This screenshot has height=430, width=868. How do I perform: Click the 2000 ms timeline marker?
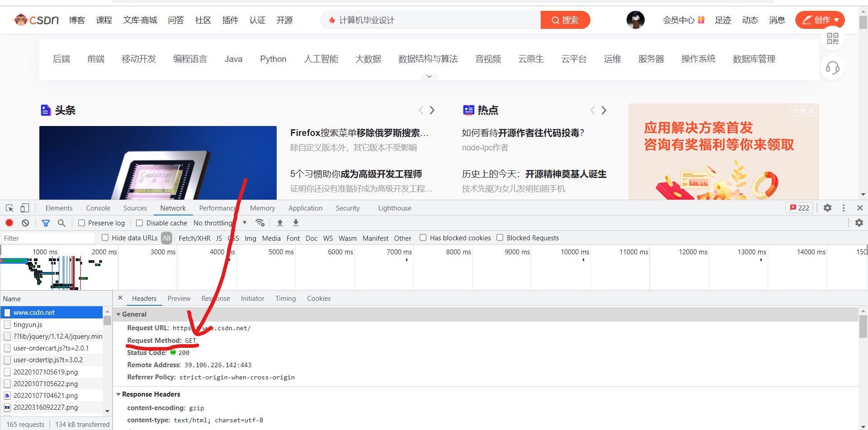[104, 252]
